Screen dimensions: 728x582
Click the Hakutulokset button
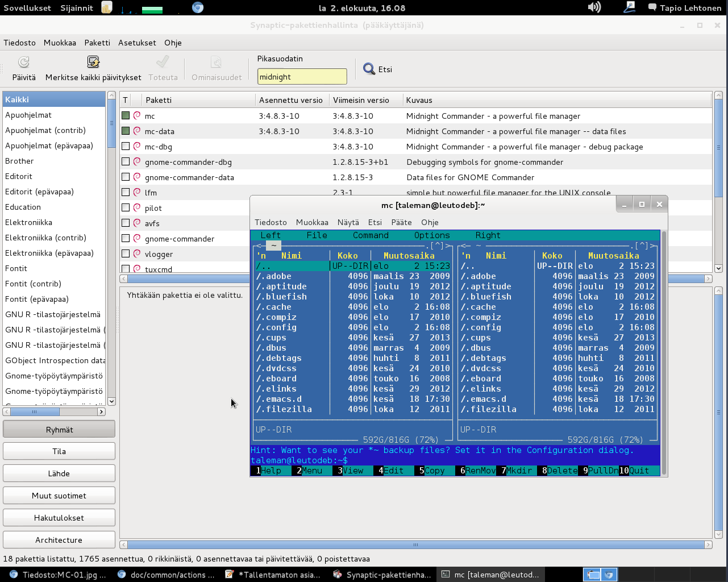[x=59, y=518]
